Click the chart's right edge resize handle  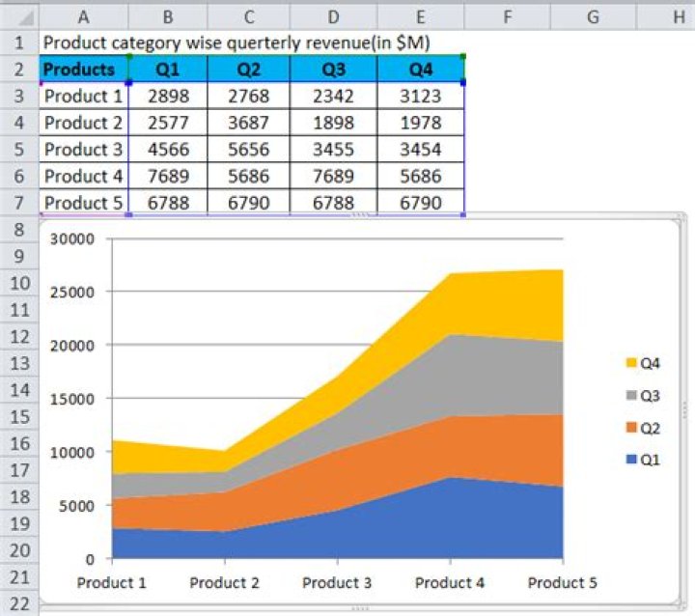point(684,410)
